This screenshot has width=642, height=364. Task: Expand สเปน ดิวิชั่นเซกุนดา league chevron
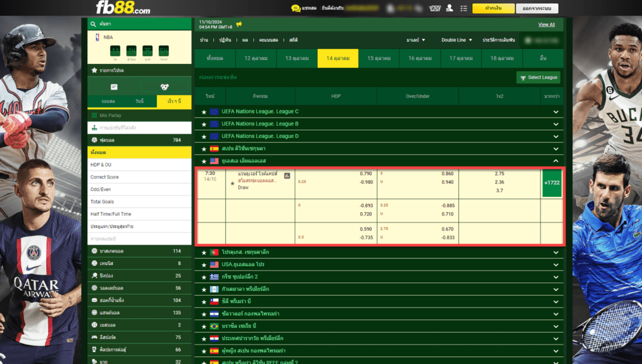[x=555, y=148]
